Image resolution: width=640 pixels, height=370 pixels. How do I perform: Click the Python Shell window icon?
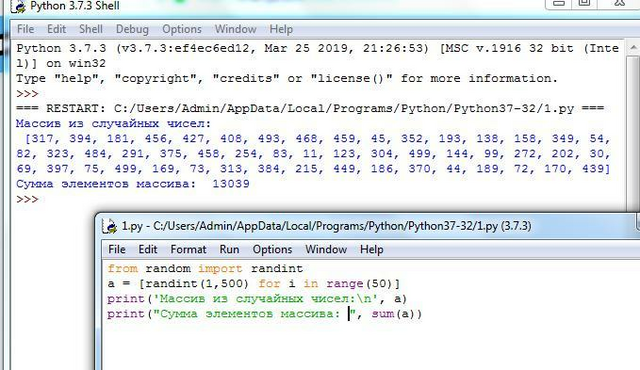coord(18,7)
